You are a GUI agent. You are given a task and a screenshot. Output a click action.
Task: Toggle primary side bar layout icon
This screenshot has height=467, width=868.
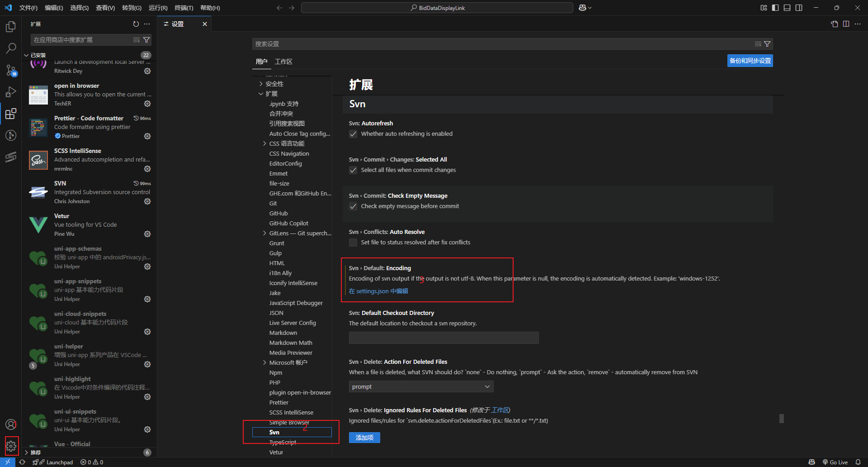coord(775,8)
